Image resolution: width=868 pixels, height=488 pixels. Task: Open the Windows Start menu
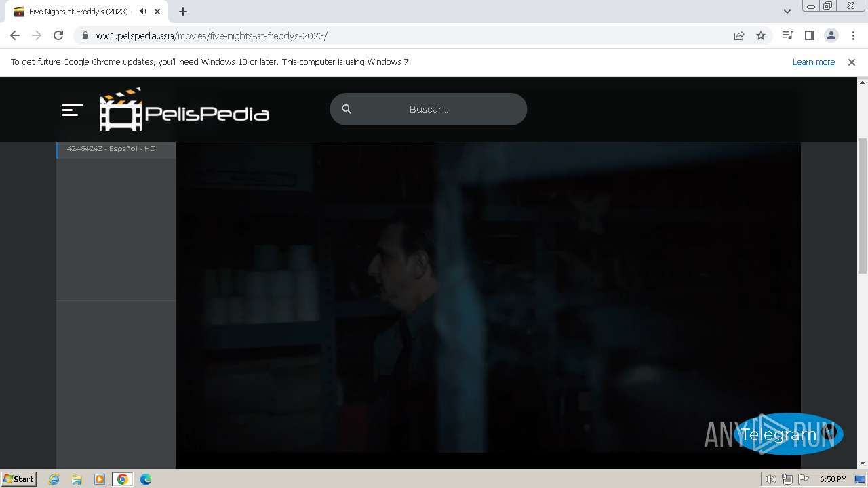pos(19,479)
